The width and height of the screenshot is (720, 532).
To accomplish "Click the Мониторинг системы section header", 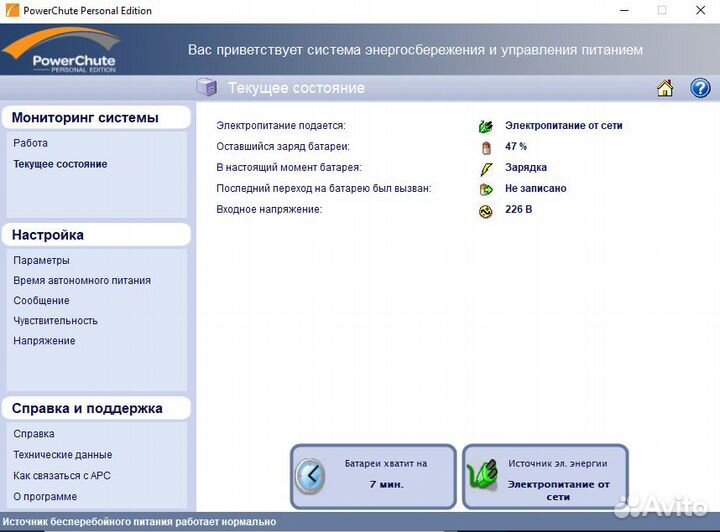I will (96, 118).
